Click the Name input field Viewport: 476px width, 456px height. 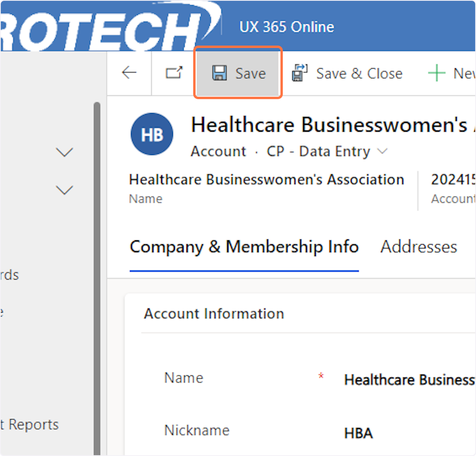[409, 380]
